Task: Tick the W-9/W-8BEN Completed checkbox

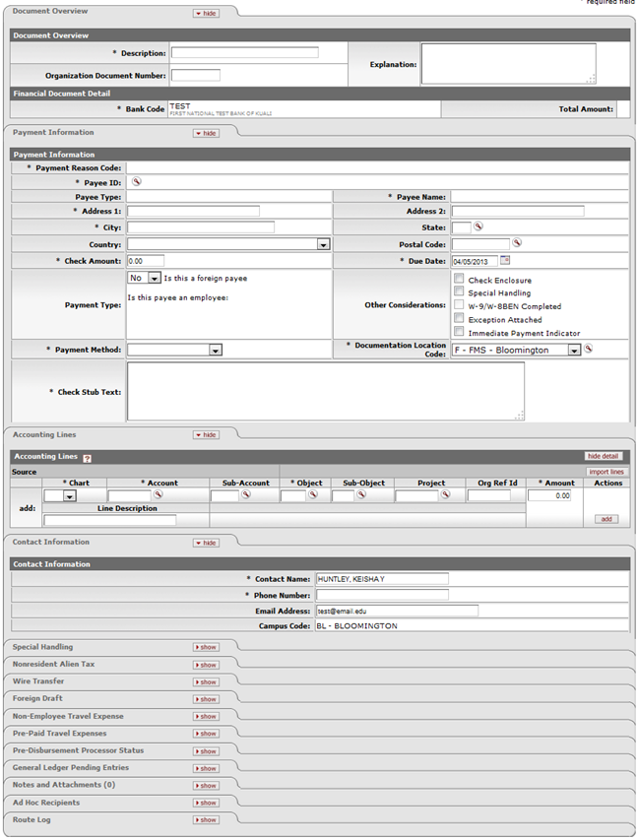Action: tap(459, 304)
